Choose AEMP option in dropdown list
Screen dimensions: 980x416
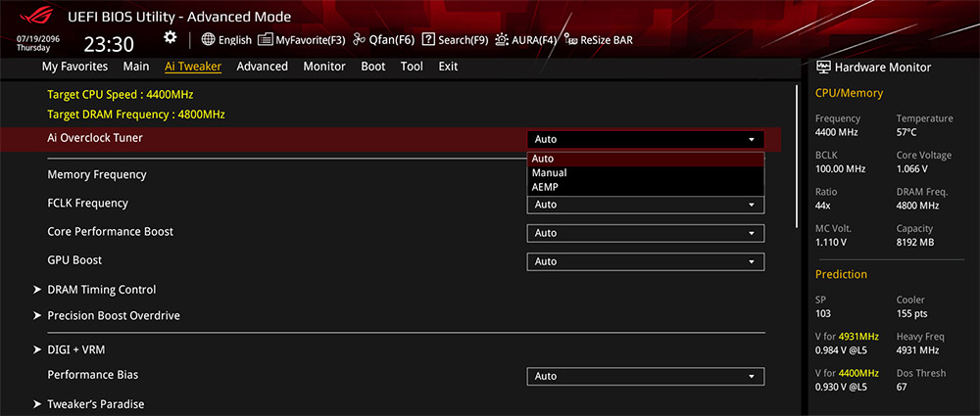pyautogui.click(x=546, y=187)
